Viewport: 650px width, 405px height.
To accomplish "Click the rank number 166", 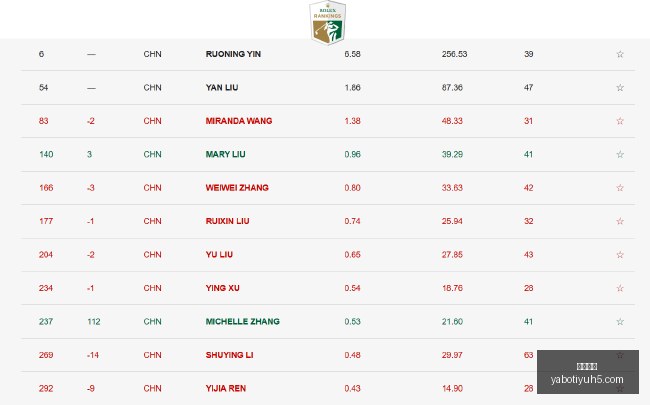I will pyautogui.click(x=46, y=188).
